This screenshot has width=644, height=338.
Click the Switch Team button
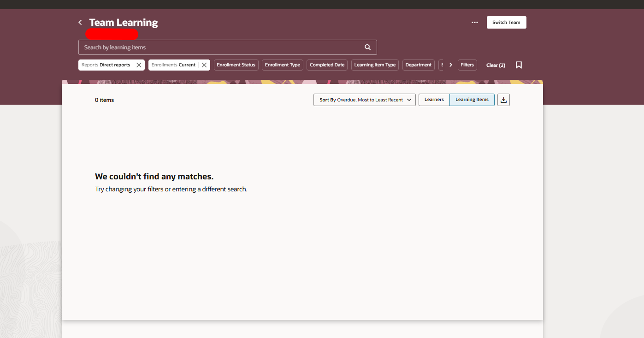506,23
